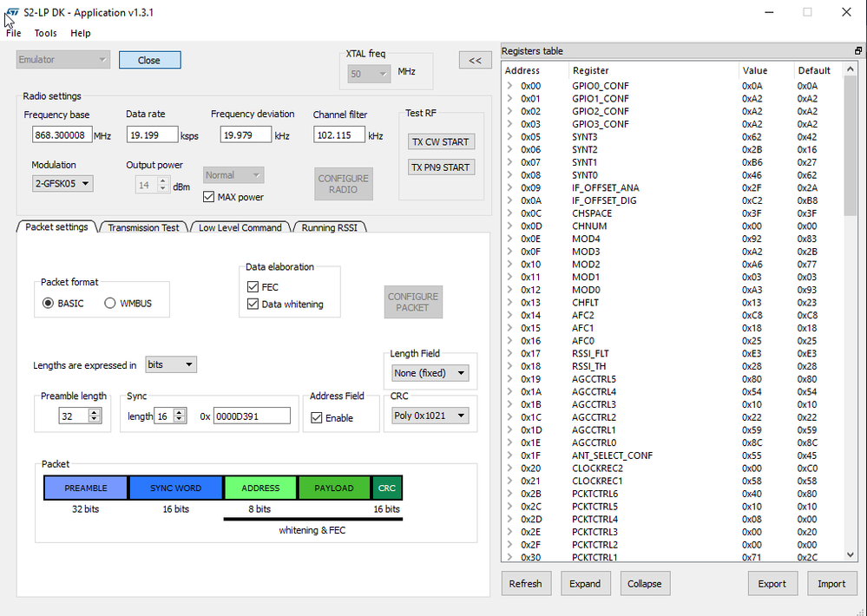Click the Value column header
867x616 pixels.
coord(755,71)
